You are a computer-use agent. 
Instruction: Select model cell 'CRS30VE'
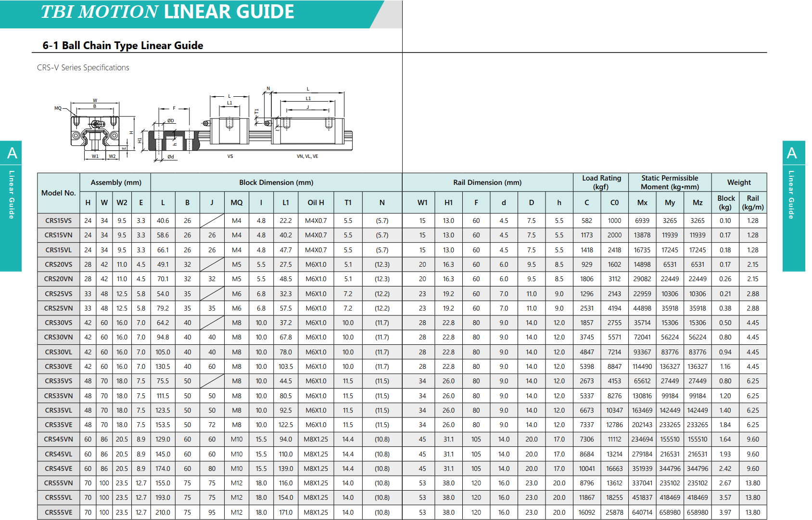59,366
